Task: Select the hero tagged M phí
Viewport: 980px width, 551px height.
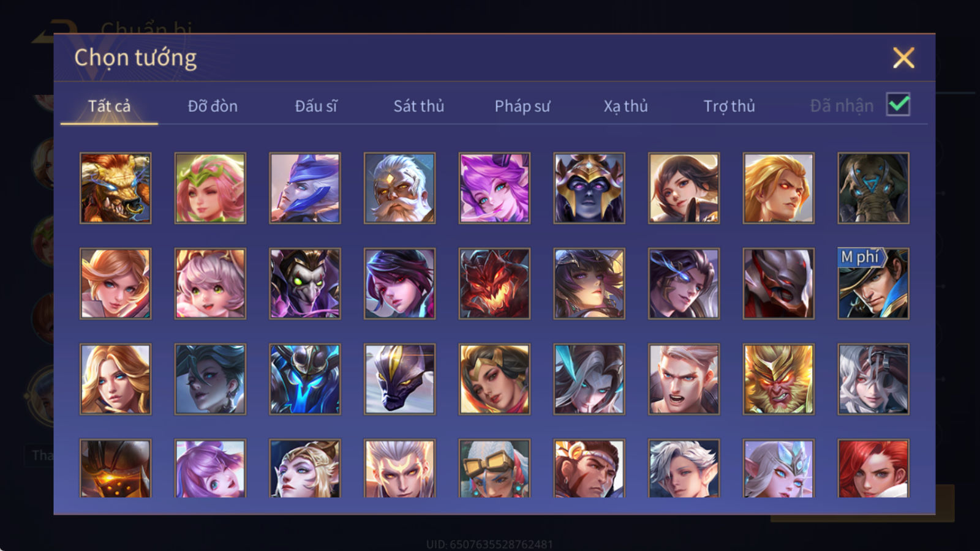Action: coord(873,283)
